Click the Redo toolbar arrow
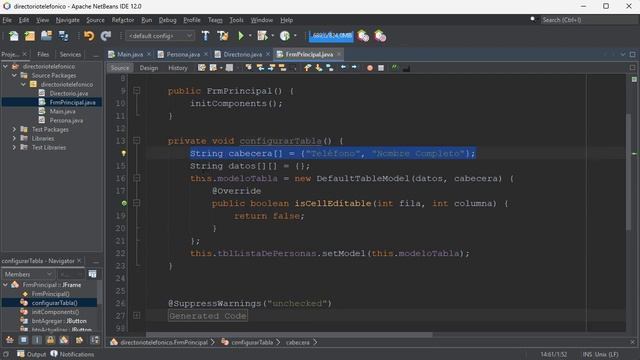The width and height of the screenshot is (640, 360). [x=106, y=36]
